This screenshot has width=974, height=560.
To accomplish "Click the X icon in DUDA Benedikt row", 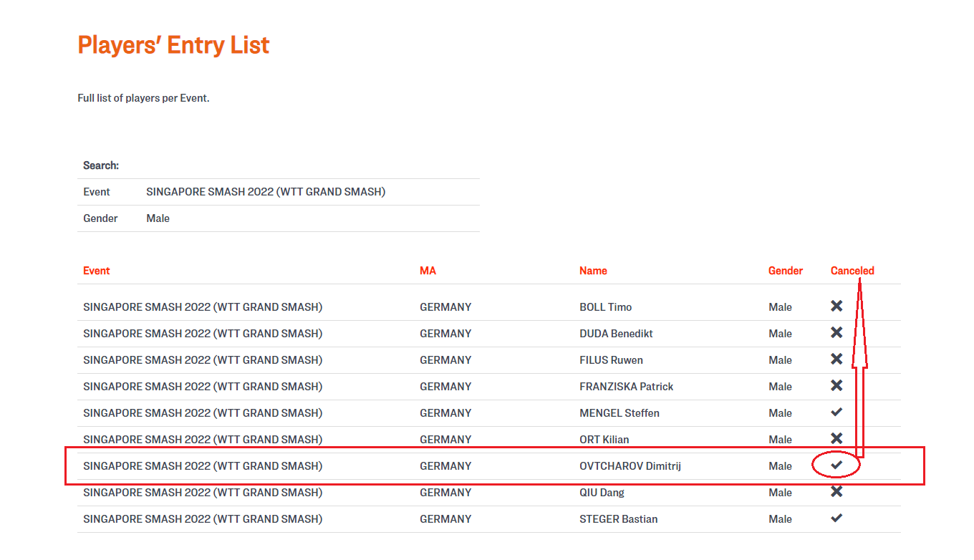I will click(836, 333).
